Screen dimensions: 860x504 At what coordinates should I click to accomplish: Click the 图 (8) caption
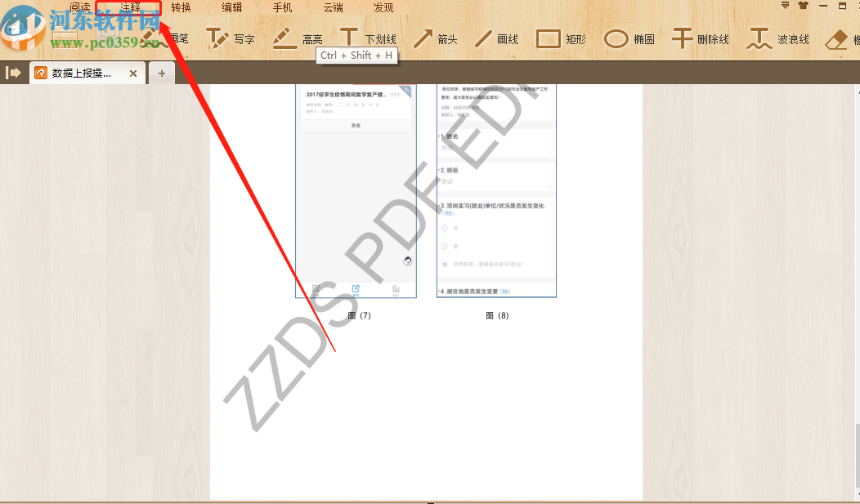click(x=497, y=315)
